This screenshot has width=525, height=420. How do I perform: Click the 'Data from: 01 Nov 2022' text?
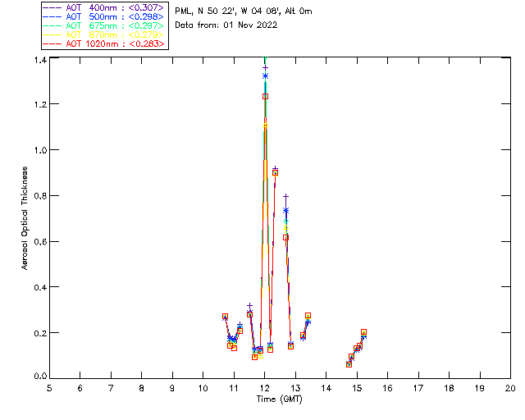(226, 25)
